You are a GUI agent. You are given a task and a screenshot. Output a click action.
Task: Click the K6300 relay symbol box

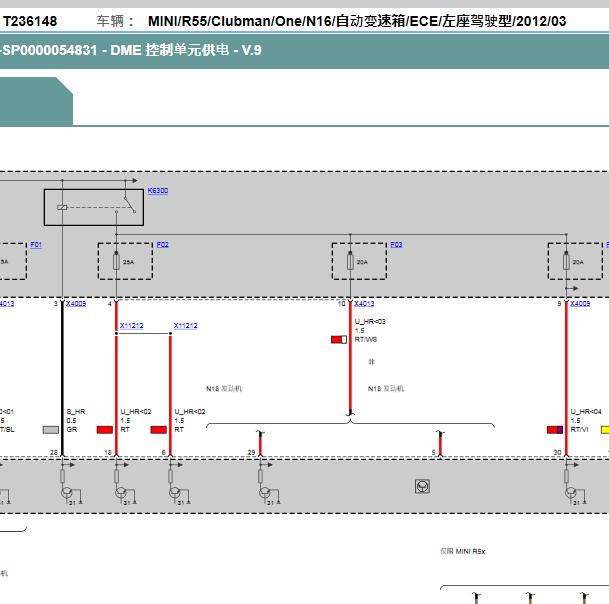point(87,207)
